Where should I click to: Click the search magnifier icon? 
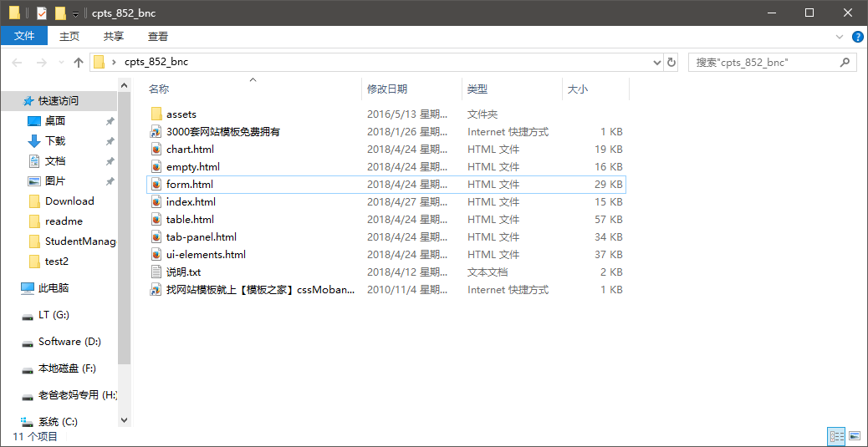[x=845, y=62]
